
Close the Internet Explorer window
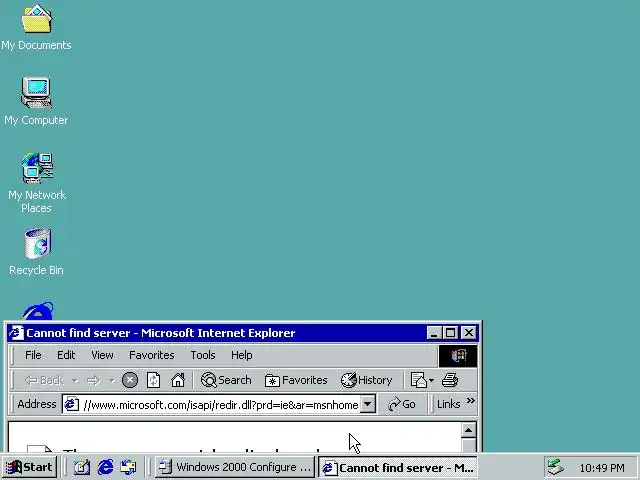click(469, 333)
